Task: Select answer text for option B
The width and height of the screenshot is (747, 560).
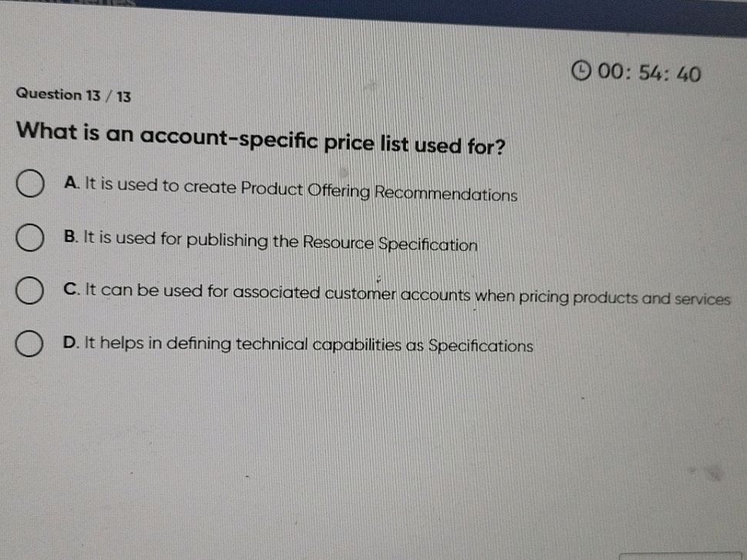Action: [x=270, y=241]
